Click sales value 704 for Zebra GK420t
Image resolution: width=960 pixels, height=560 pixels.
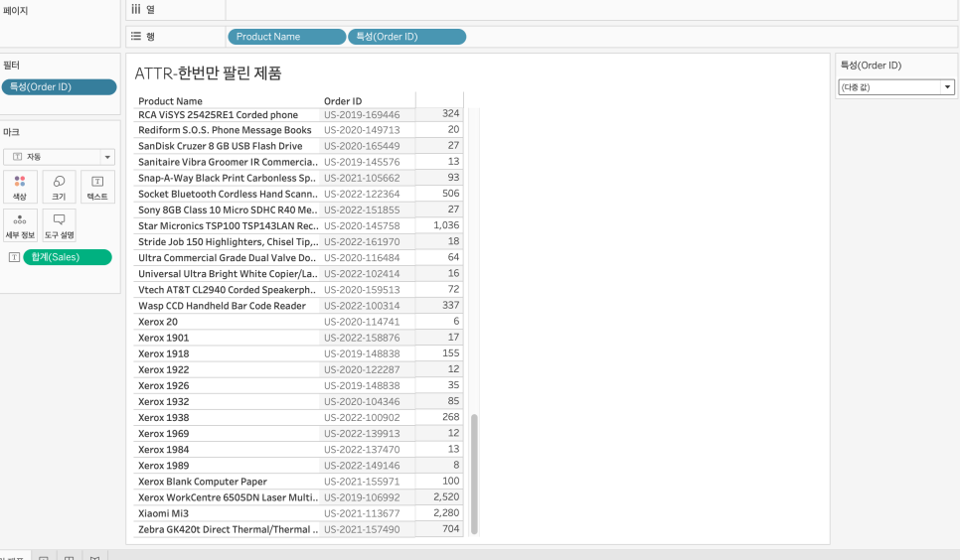(450, 528)
